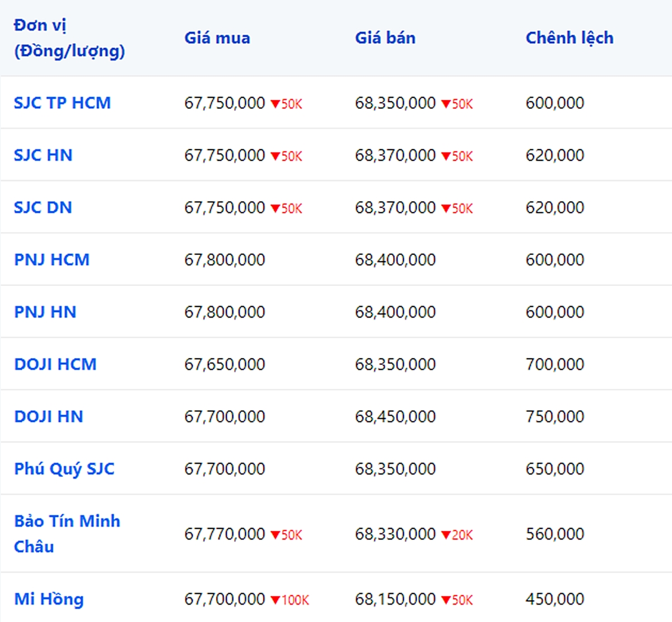Click the PNJ HN buy price 67,800,000

225,312
